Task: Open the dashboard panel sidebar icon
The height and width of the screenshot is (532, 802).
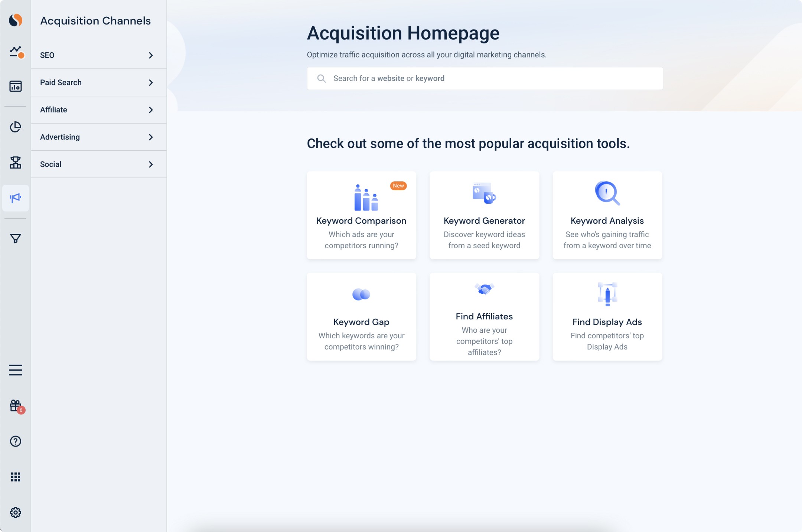Action: coord(16,86)
